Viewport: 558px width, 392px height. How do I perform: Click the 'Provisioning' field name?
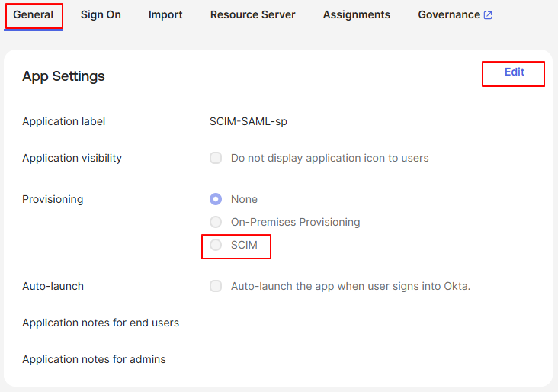[x=53, y=199]
